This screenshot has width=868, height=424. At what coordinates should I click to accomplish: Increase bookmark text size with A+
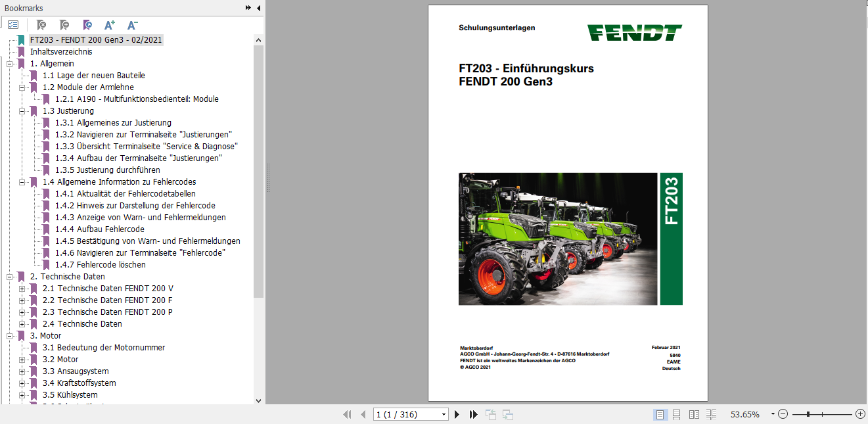110,25
